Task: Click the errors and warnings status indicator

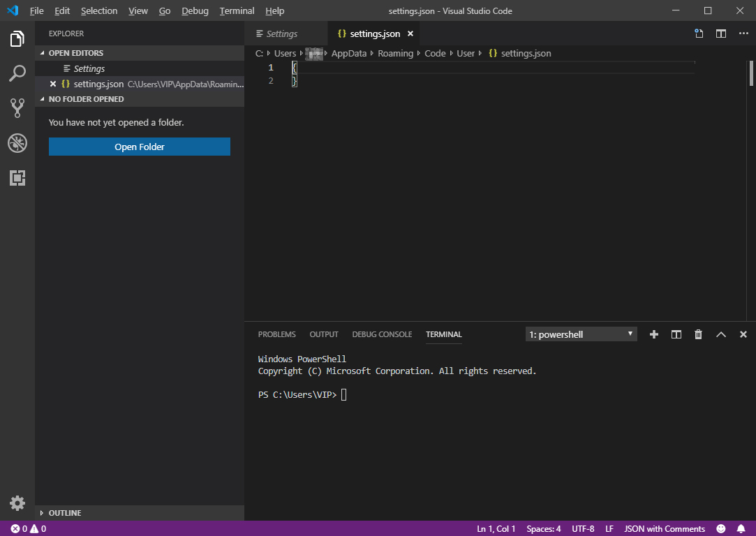Action: [x=29, y=529]
